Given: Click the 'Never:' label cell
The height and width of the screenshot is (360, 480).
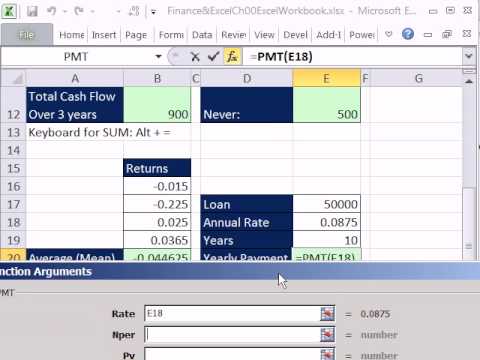Looking at the screenshot, I should [247, 105].
